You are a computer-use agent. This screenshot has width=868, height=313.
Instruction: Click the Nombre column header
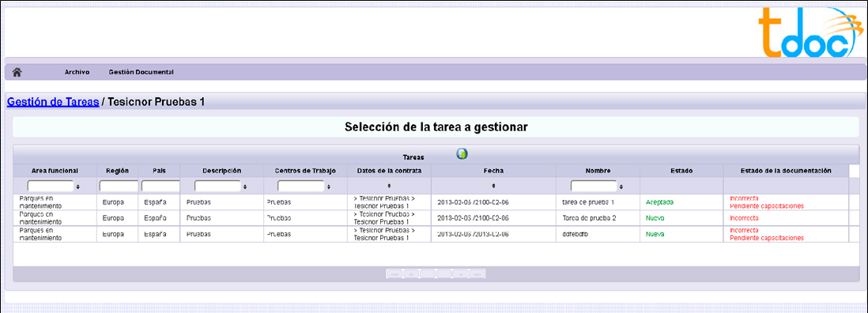tap(598, 171)
